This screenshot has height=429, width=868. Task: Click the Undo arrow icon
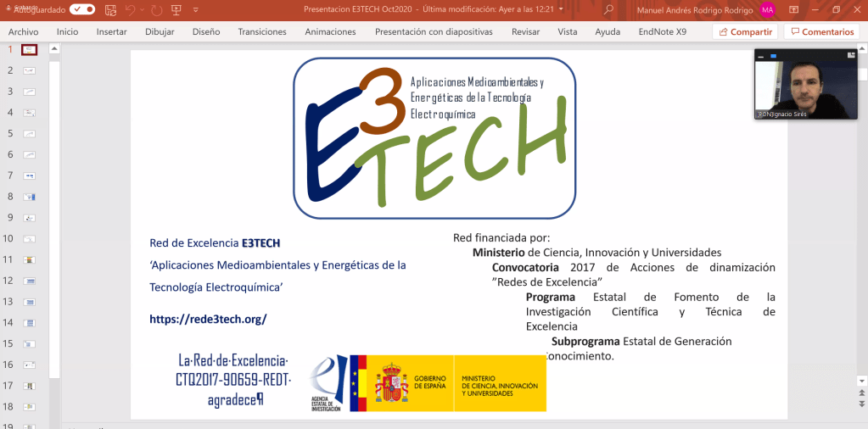tap(131, 9)
